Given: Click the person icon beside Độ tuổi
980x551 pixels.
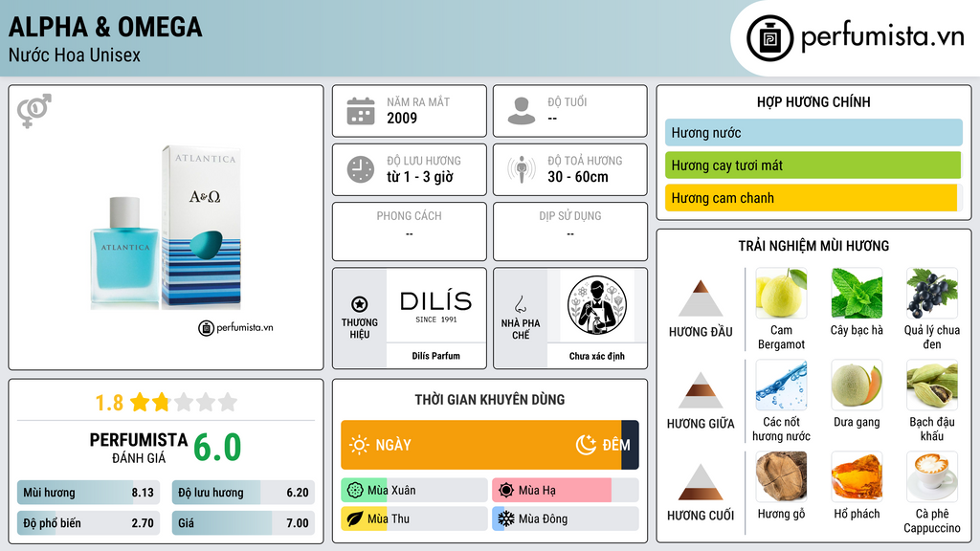Looking at the screenshot, I should pyautogui.click(x=522, y=111).
